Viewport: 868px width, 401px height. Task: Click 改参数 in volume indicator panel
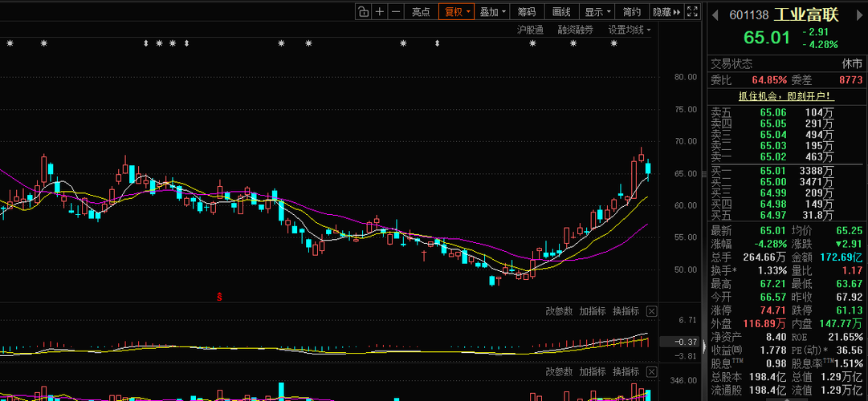(559, 371)
